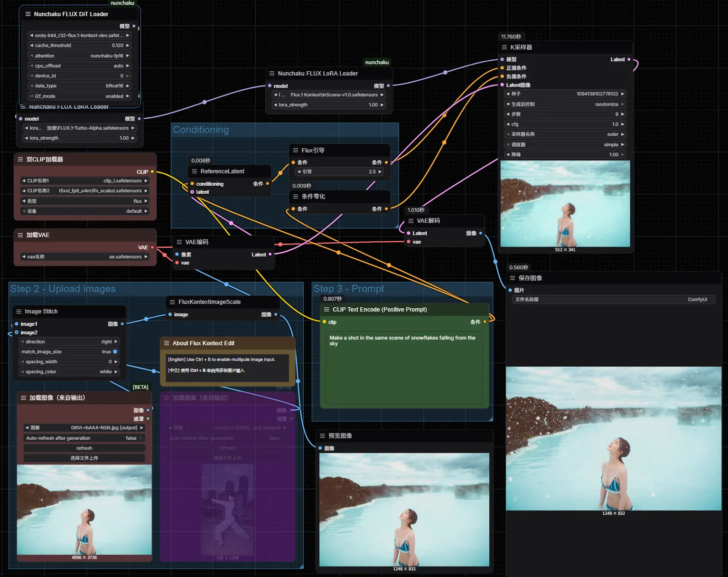This screenshot has width=728, height=577.
Task: Click the 选择文件上传 upload button
Action: (x=84, y=458)
